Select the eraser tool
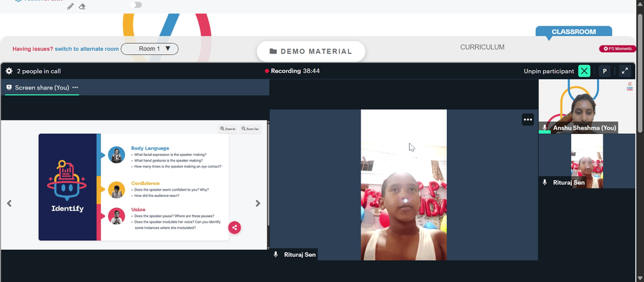The height and width of the screenshot is (282, 644). (x=82, y=6)
